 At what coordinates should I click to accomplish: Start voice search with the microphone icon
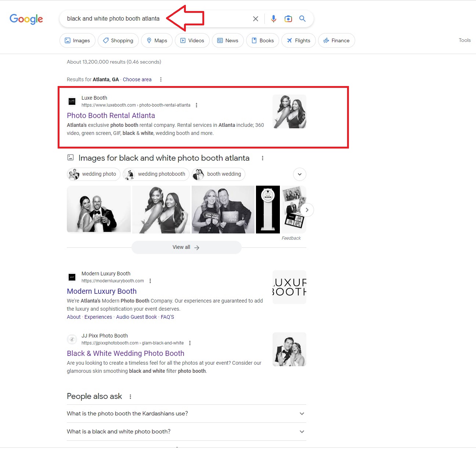pos(274,19)
